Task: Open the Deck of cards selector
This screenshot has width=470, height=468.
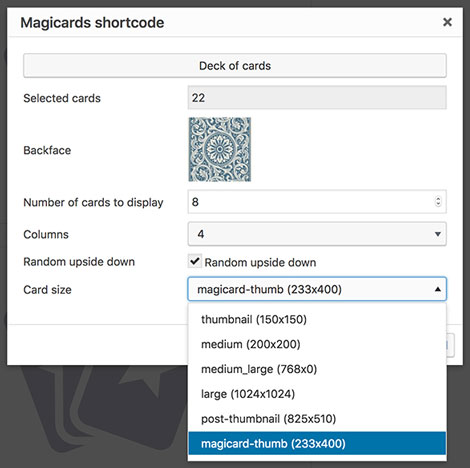Action: click(x=235, y=66)
